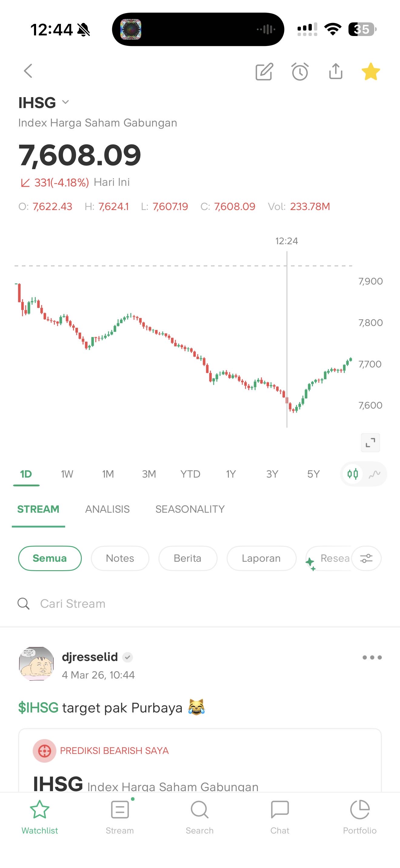Filter stream by Berita
Viewport: 400px width, 868px height.
pos(188,558)
